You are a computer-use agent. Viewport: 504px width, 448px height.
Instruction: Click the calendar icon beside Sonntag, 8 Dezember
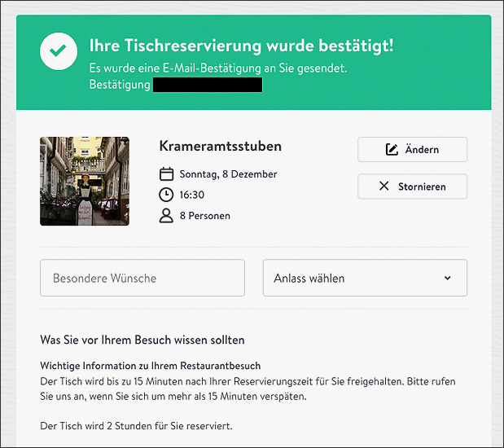(x=166, y=173)
